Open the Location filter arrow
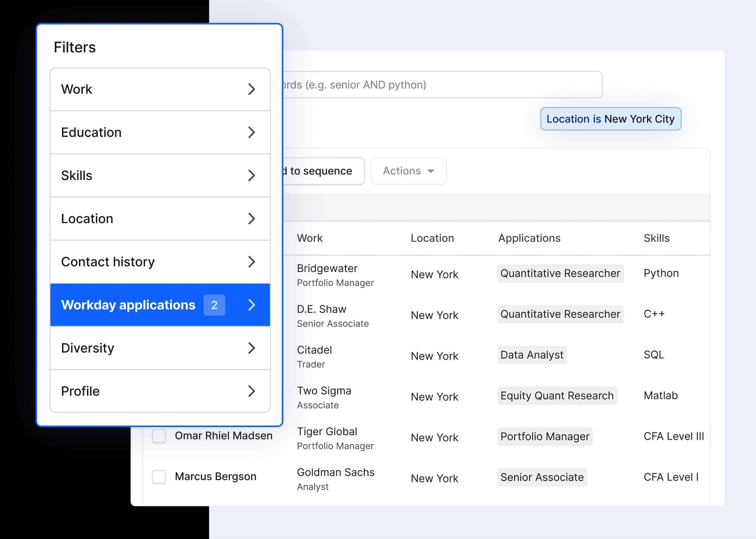Viewport: 756px width, 539px height. point(251,219)
